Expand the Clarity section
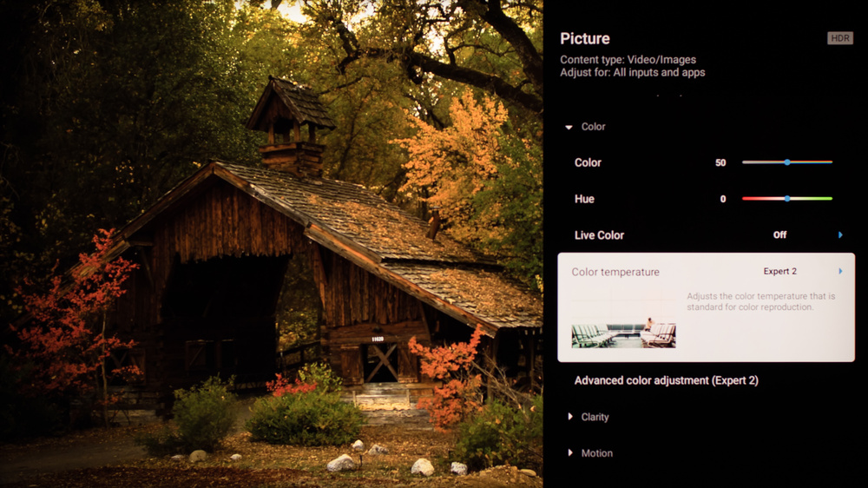Viewport: 868px width, 488px height. click(x=570, y=417)
